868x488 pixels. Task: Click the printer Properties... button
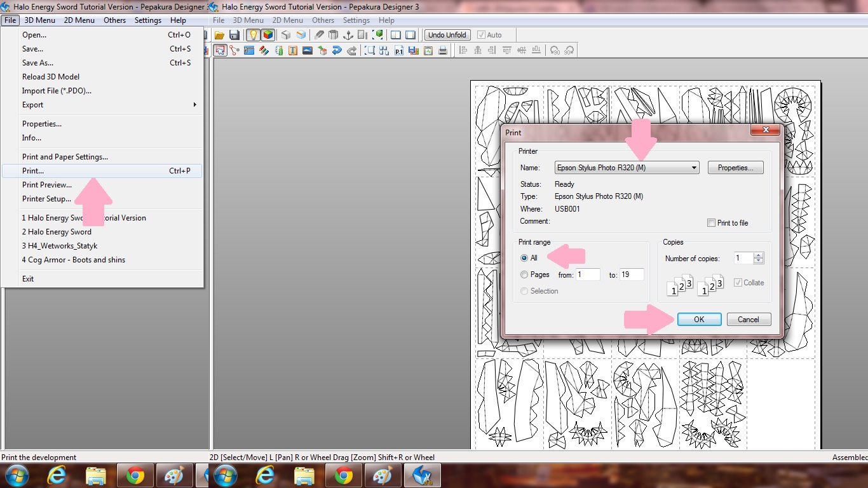click(x=736, y=168)
